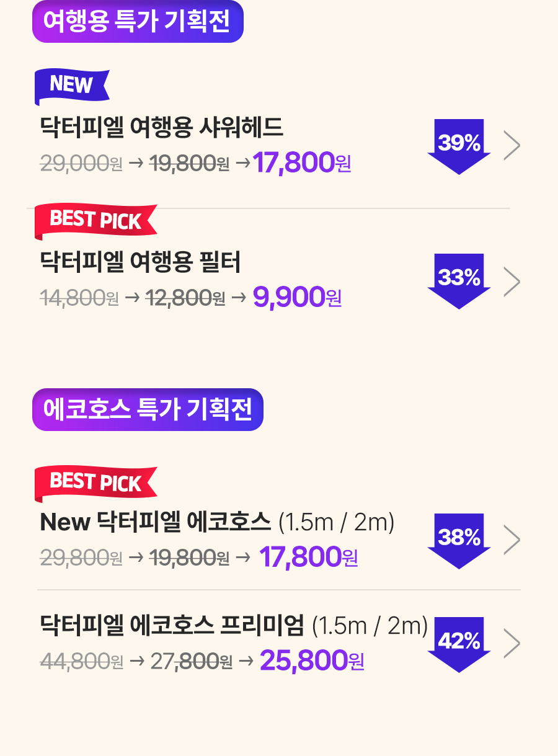Click the 33% discount arrow badge
Image resolution: width=558 pixels, height=756 pixels.
(x=459, y=282)
